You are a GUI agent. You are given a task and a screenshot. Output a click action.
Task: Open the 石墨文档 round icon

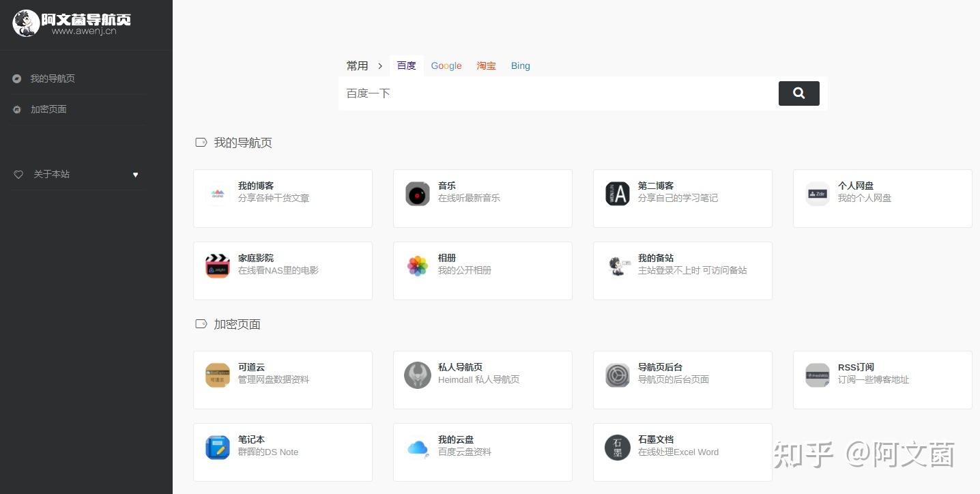point(618,448)
